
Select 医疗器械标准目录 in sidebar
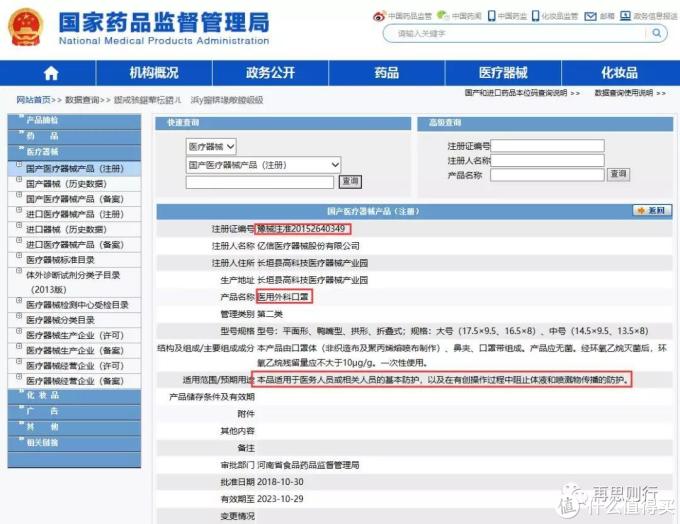[x=60, y=260]
